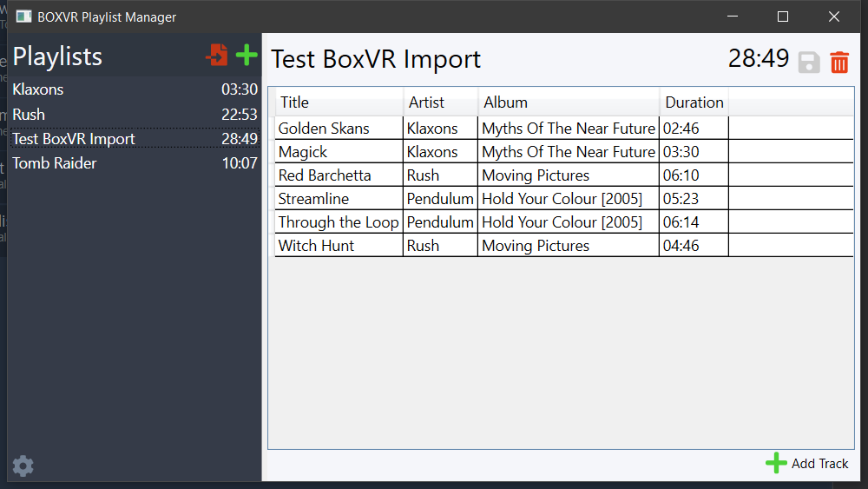Save the playlist using floppy disk icon
Screen dimensions: 868x489
[x=809, y=62]
